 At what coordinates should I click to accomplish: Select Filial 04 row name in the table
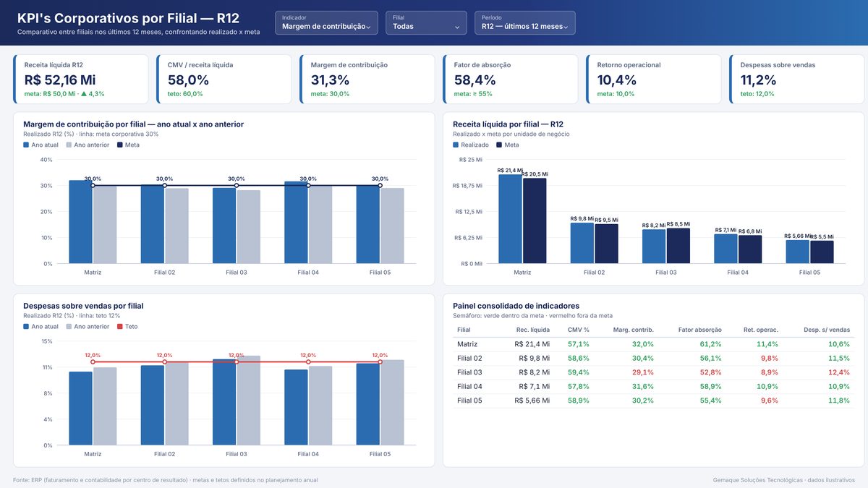[x=469, y=386]
